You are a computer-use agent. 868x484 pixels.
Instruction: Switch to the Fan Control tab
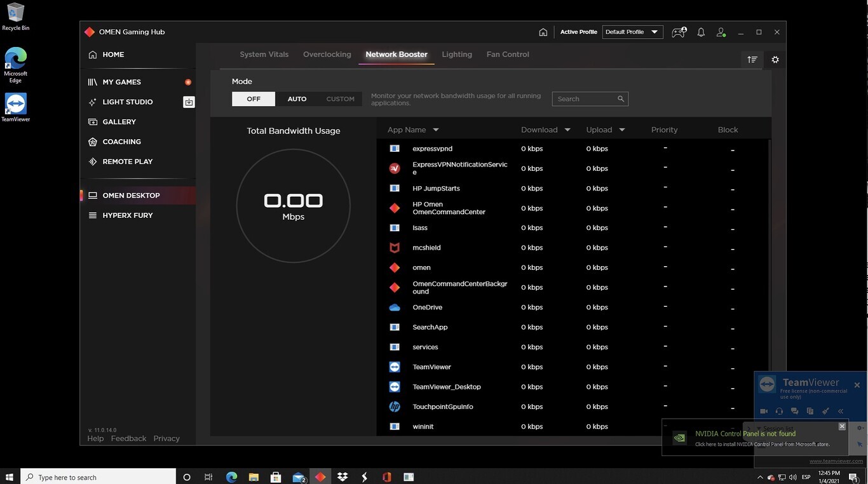pos(507,55)
